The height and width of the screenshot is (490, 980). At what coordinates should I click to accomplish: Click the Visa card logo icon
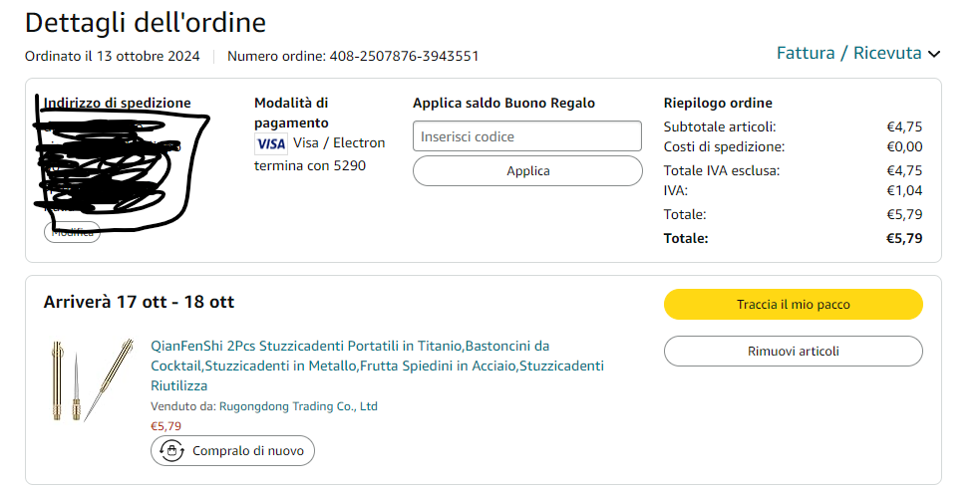pos(271,144)
